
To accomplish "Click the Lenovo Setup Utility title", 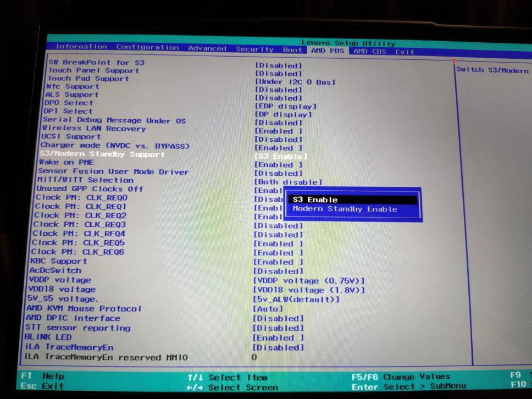I will click(348, 43).
